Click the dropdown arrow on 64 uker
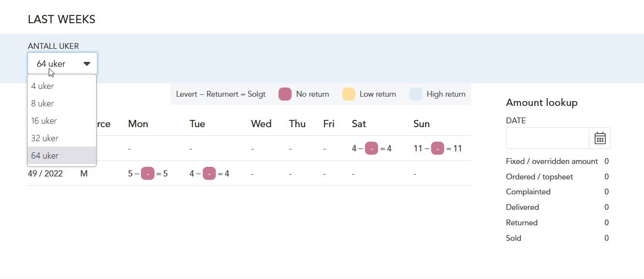This screenshot has height=279, width=644. (x=87, y=64)
